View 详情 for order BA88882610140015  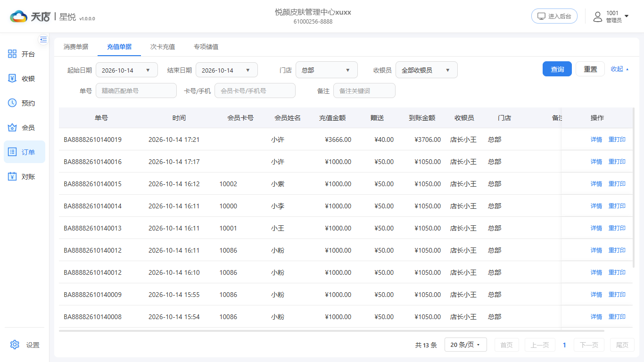click(596, 184)
